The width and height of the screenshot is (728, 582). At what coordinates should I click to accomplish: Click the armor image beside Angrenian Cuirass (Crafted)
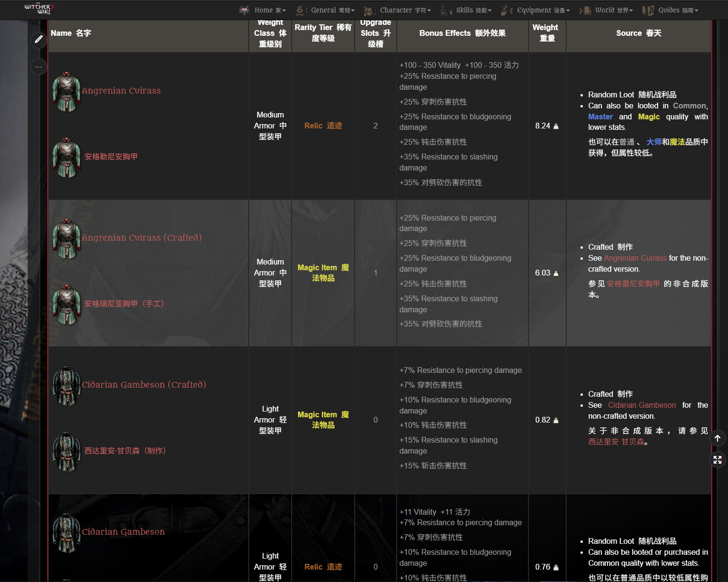tap(66, 239)
